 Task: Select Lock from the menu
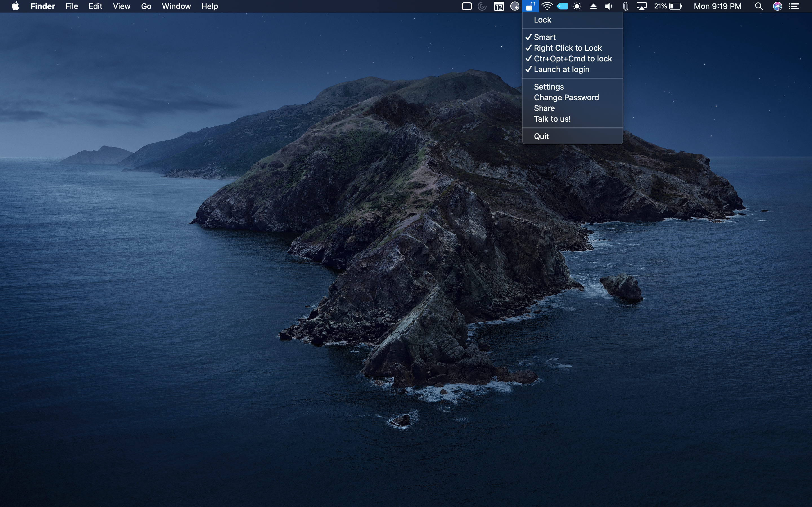[542, 20]
